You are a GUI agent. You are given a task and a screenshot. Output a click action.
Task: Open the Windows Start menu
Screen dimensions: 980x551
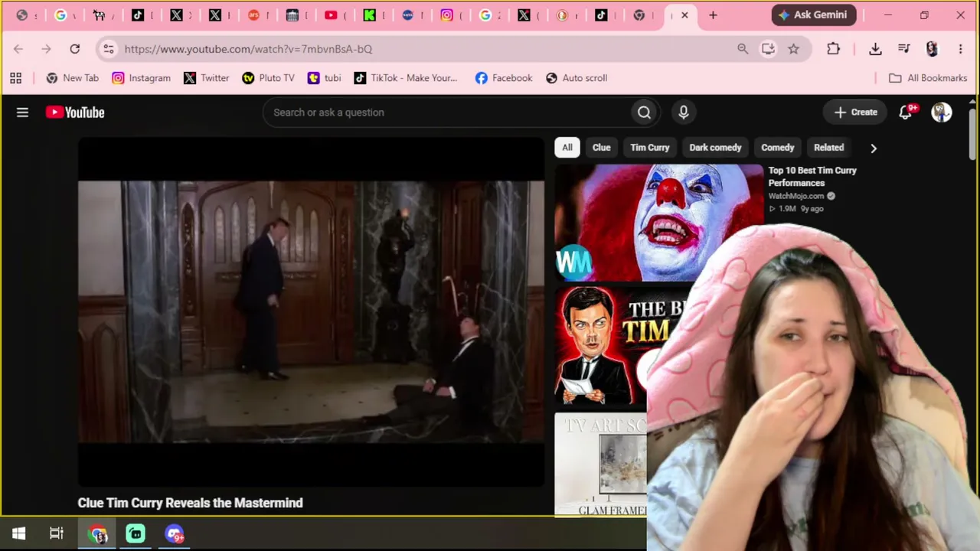pyautogui.click(x=19, y=533)
